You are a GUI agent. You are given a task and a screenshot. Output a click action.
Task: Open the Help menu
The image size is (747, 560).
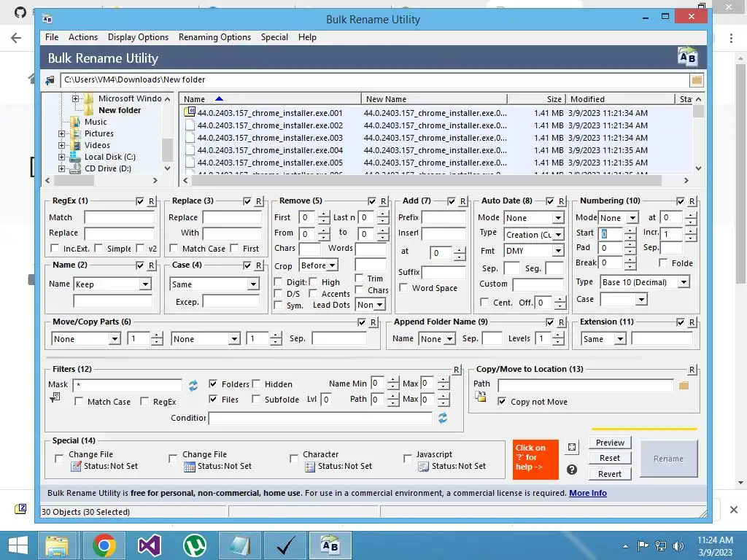coord(307,37)
